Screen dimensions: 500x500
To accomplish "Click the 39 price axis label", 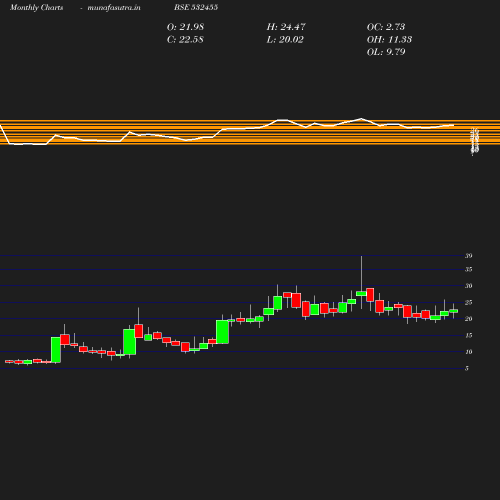I will tap(469, 256).
